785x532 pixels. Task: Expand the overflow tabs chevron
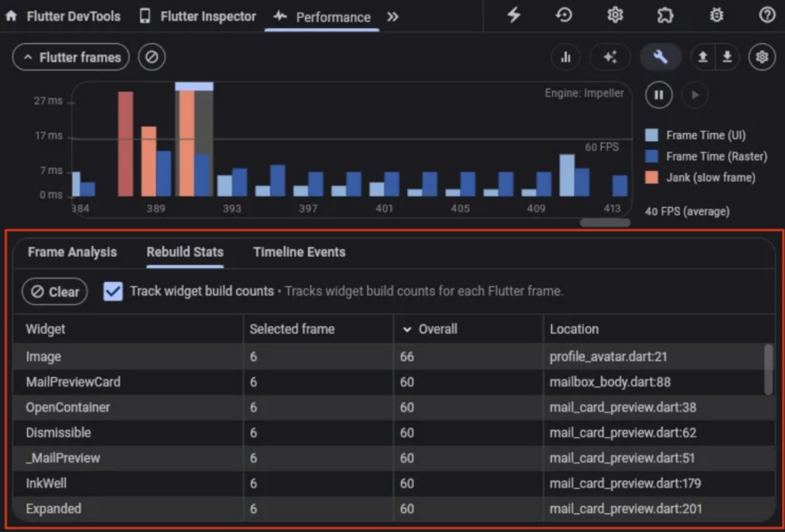(x=392, y=17)
